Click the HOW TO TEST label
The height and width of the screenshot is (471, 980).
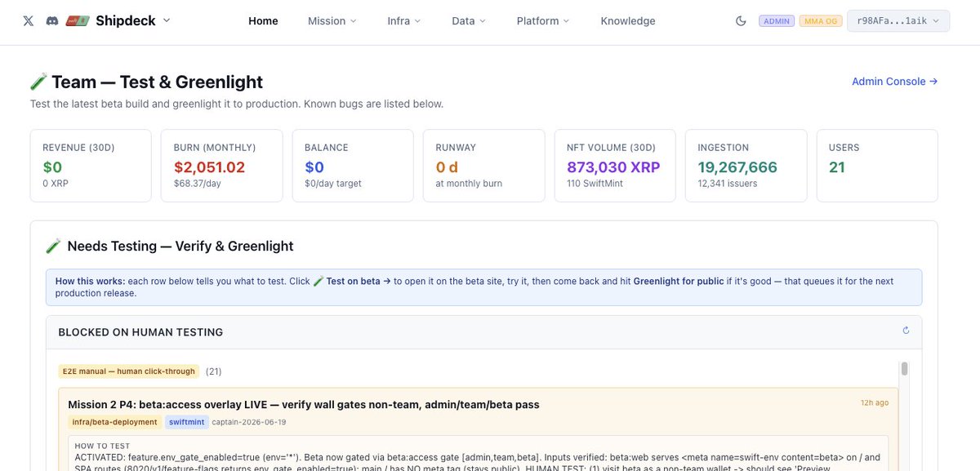point(102,447)
